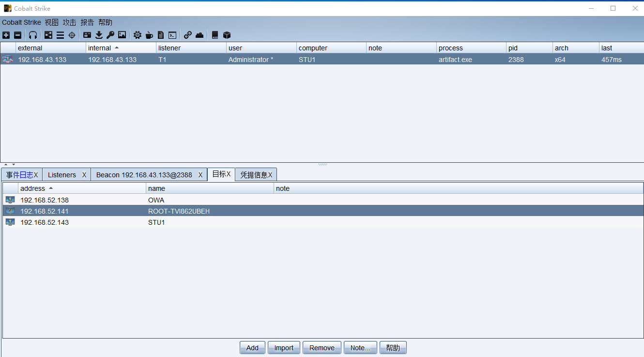Open the Cobalt Strike menu
Screen dimensions: 644x357
[x=21, y=22]
